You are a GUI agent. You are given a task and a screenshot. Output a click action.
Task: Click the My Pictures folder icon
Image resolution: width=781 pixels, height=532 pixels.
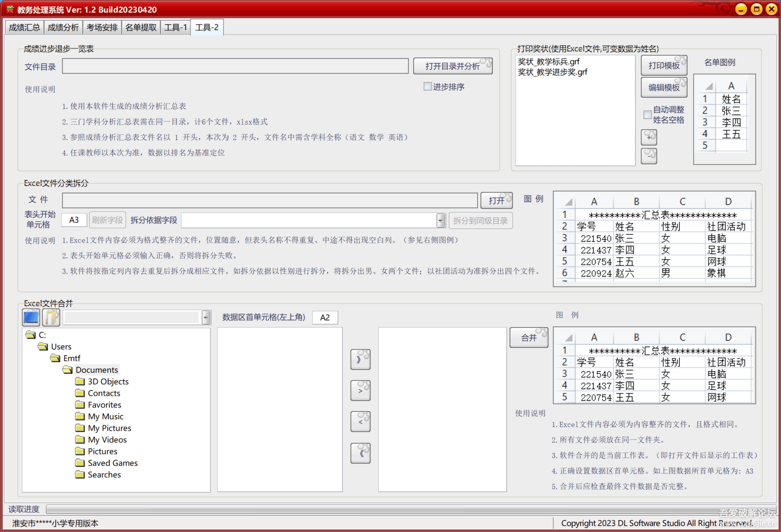pyautogui.click(x=80, y=428)
